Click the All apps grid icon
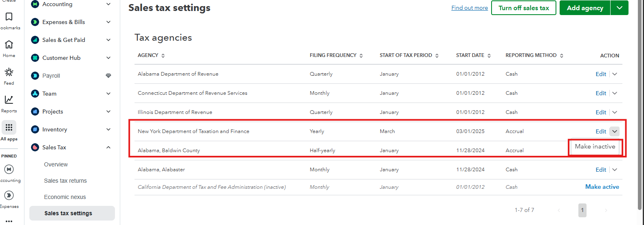The width and height of the screenshot is (644, 225). 9,127
